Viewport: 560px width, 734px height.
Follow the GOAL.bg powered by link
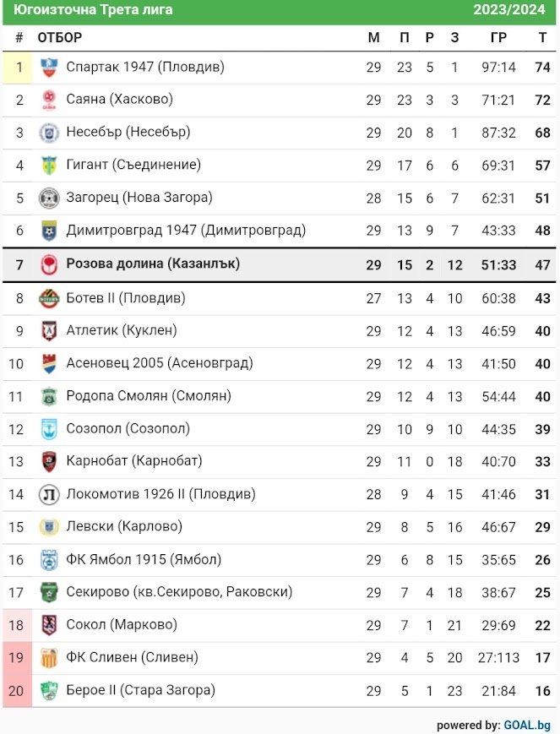(527, 725)
